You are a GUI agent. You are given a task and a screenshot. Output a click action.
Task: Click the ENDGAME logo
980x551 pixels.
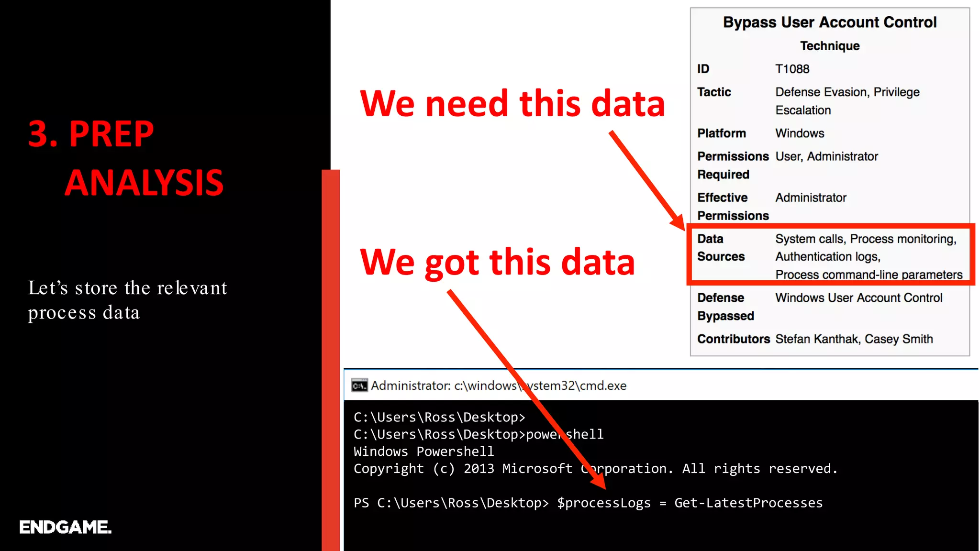(66, 527)
